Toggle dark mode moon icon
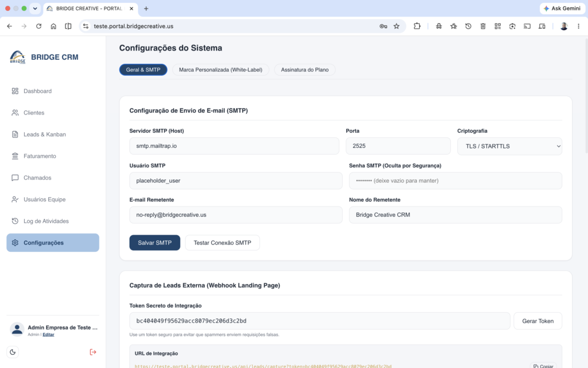 pyautogui.click(x=13, y=352)
